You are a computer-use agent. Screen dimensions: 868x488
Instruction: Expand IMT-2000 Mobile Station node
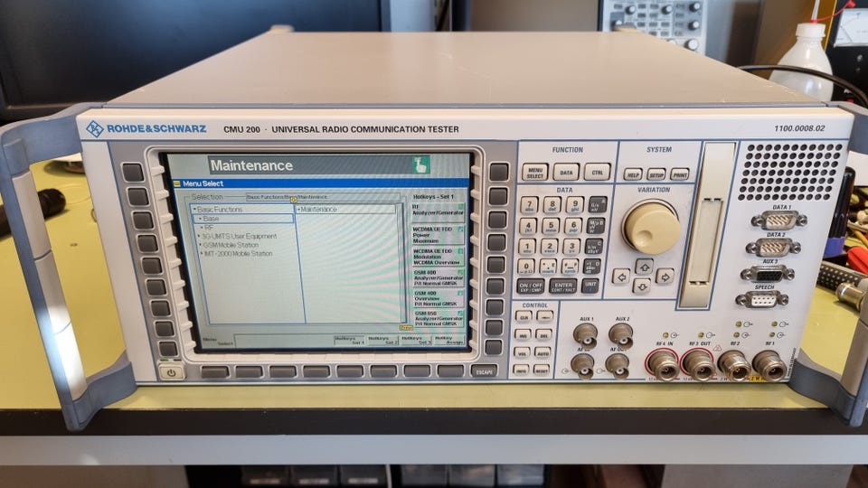(x=200, y=254)
